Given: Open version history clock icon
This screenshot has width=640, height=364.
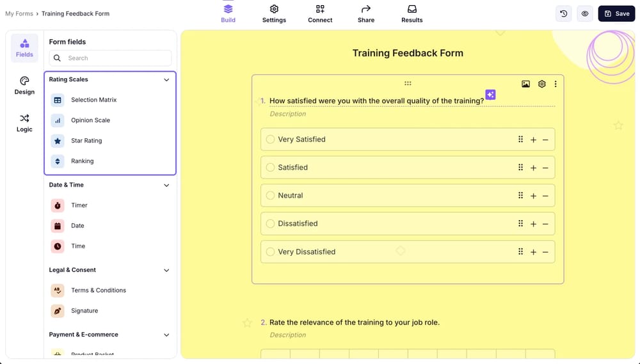Looking at the screenshot, I should (x=564, y=13).
